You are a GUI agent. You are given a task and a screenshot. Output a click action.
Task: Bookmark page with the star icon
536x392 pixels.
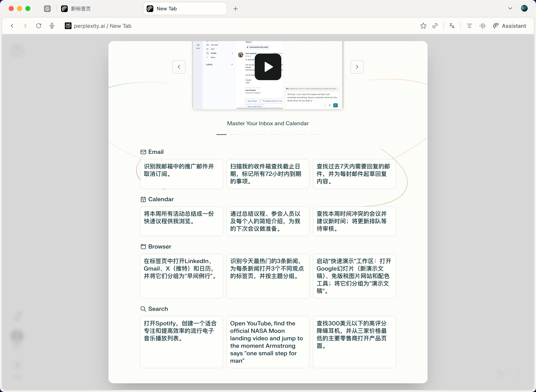coord(423,26)
